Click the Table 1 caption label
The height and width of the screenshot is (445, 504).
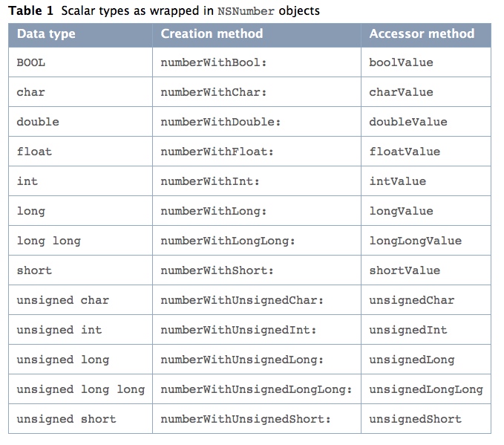click(31, 10)
